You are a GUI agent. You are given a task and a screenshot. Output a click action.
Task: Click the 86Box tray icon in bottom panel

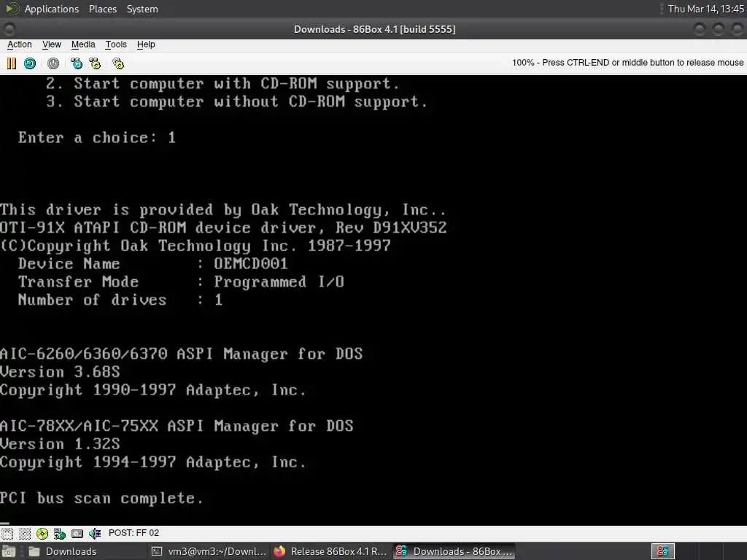pos(662,551)
